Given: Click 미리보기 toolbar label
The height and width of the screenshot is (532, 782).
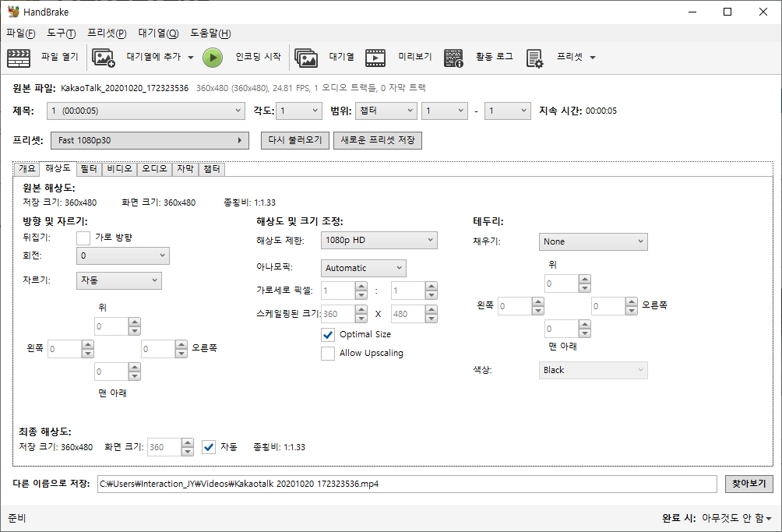Looking at the screenshot, I should click(x=415, y=58).
